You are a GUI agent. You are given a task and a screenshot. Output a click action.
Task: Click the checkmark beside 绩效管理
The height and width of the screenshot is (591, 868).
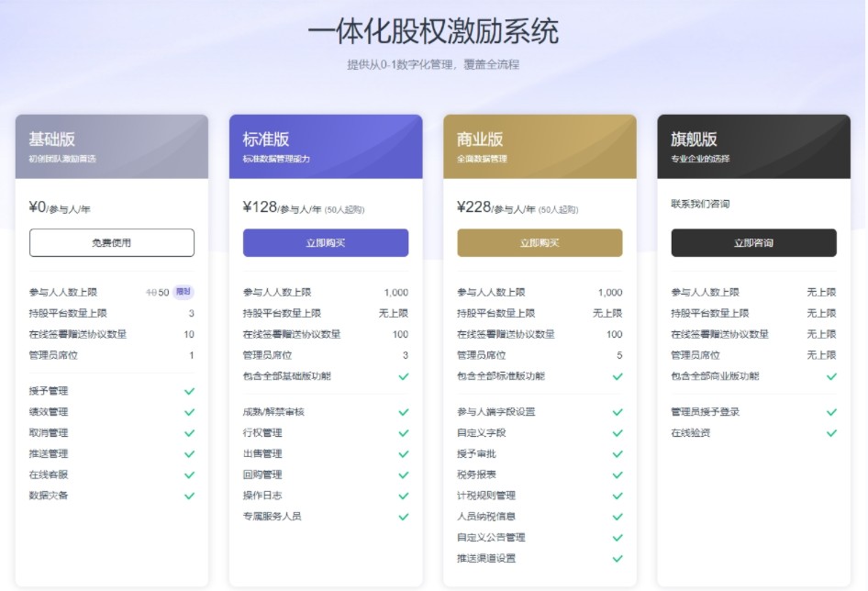[189, 412]
